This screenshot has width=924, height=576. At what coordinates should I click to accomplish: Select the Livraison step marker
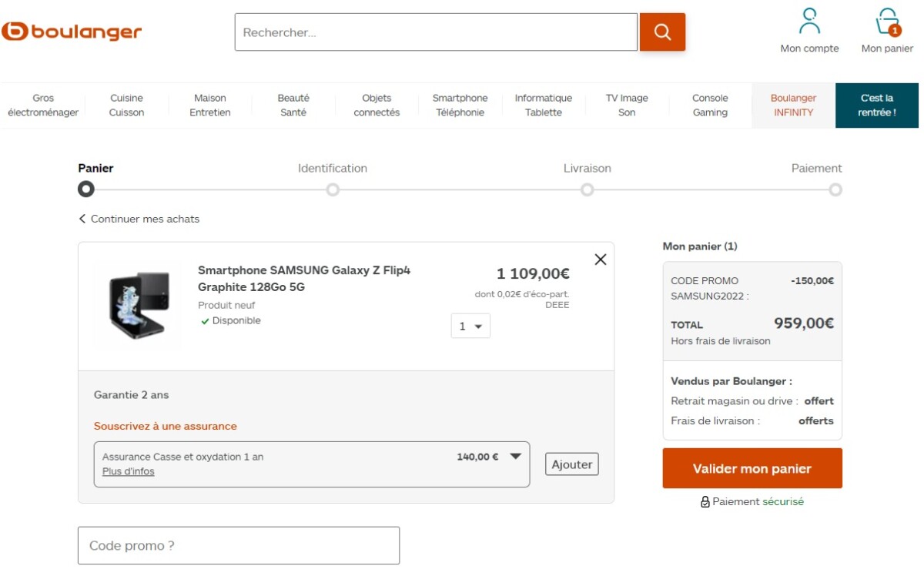tap(588, 189)
